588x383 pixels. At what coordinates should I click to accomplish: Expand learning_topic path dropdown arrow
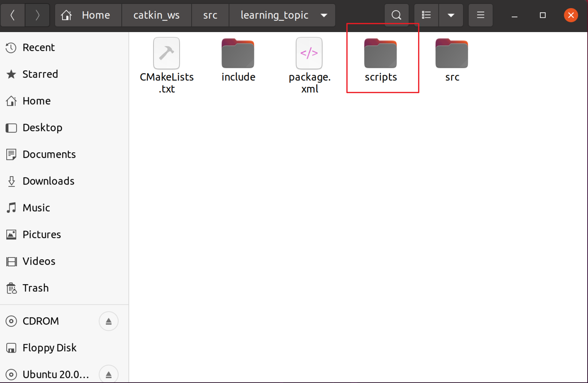tap(324, 15)
